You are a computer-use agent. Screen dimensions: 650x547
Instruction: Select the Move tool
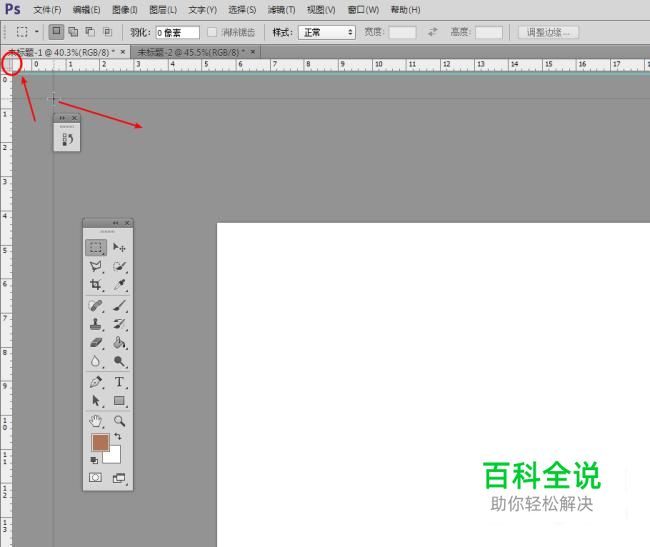[x=119, y=247]
